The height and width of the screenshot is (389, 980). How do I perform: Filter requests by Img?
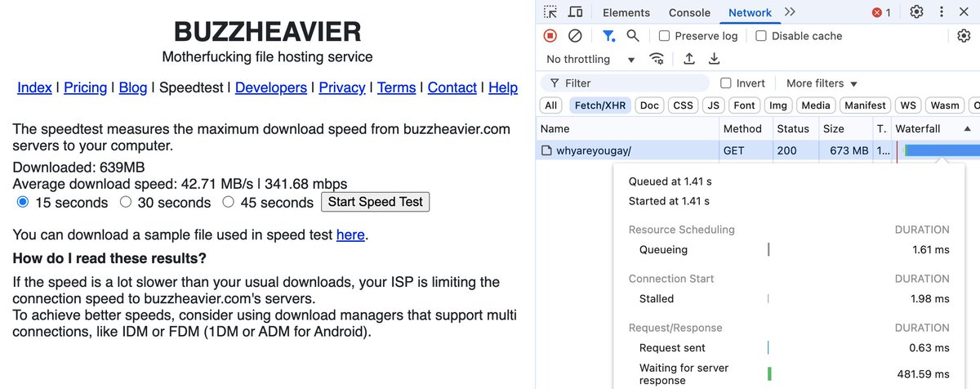(x=778, y=105)
